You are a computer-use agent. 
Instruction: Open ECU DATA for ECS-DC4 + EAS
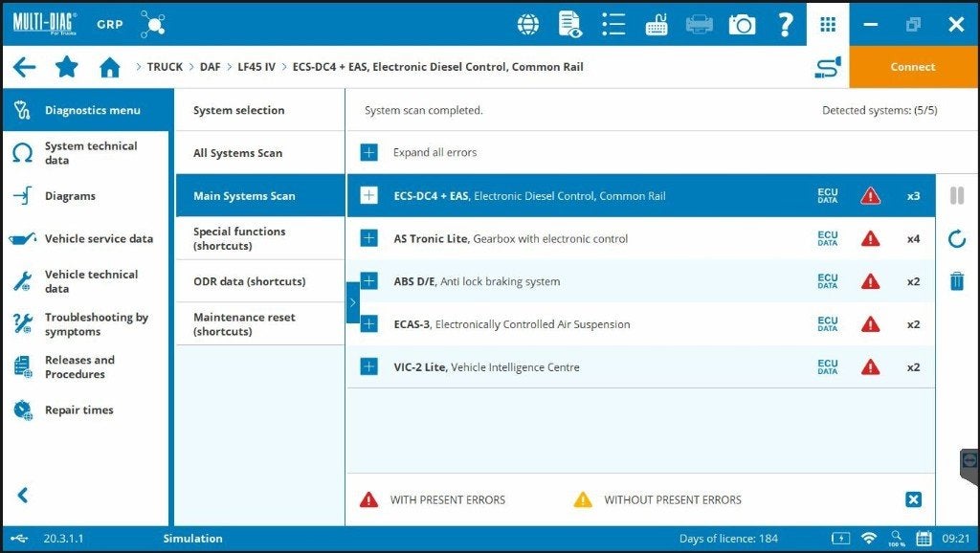828,195
